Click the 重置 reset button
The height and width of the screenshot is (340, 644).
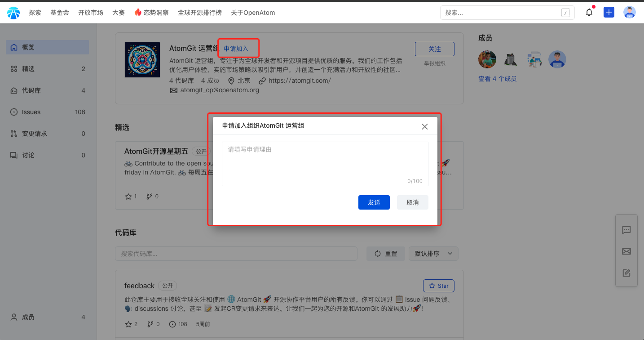(x=386, y=254)
